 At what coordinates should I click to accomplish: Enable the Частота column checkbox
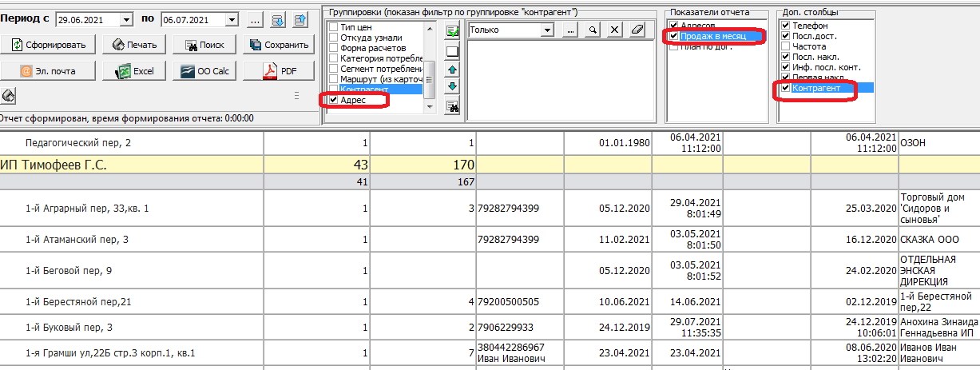pos(786,46)
